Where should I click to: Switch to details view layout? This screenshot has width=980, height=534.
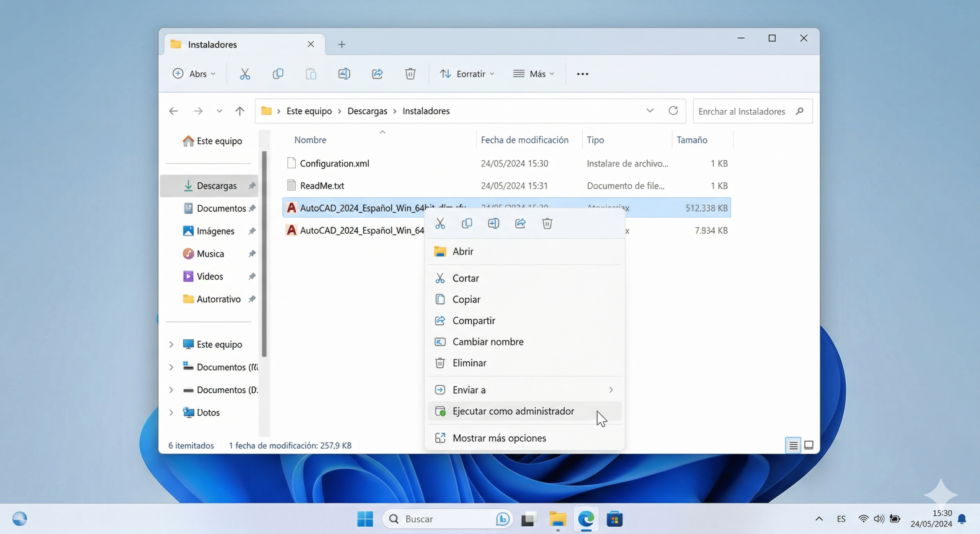[x=792, y=445]
